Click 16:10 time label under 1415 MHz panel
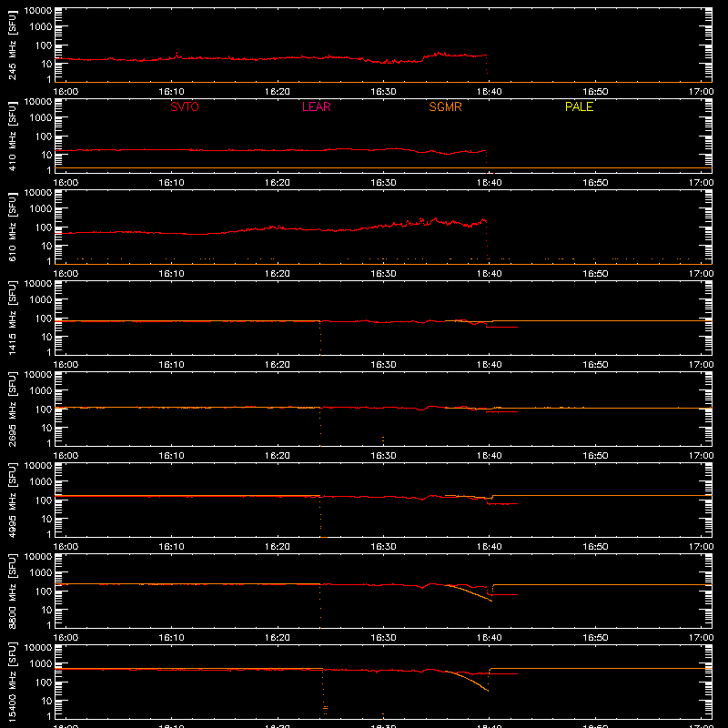 tap(171, 365)
